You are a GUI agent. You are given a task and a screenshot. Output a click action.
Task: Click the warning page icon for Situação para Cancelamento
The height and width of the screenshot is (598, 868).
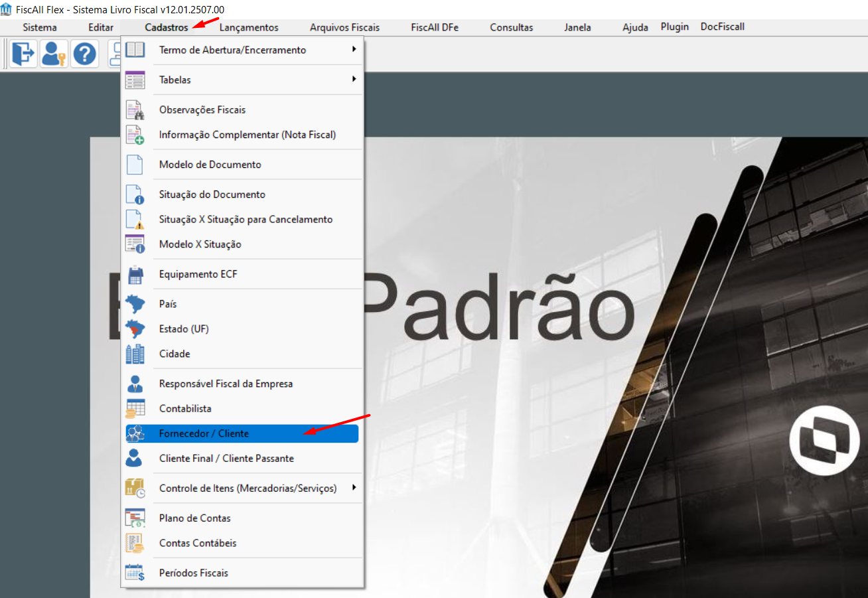tap(135, 219)
